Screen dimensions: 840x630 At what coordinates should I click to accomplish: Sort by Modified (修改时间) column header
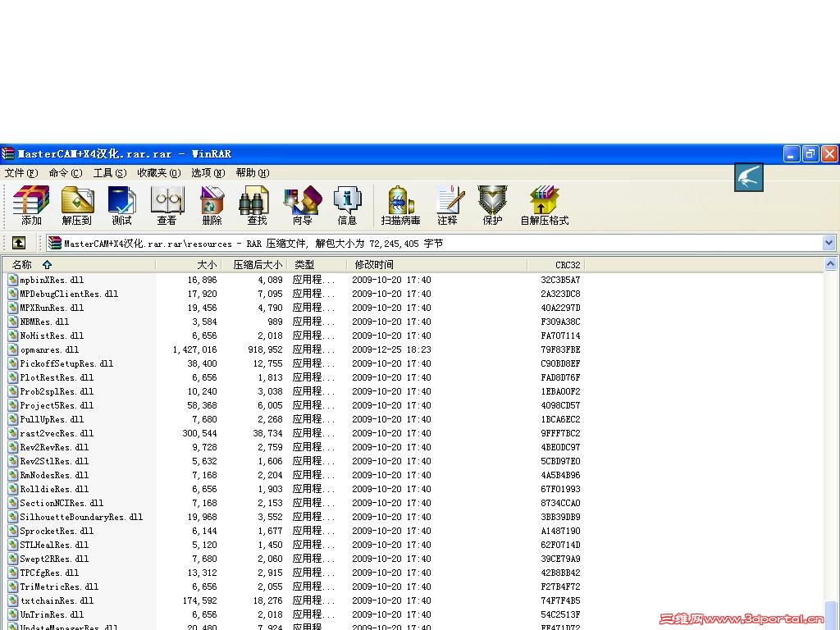pos(436,265)
